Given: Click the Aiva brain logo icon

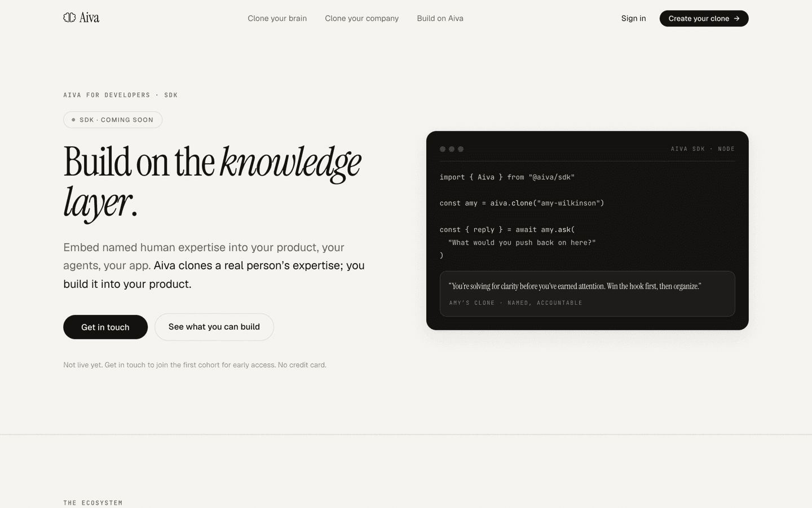Looking at the screenshot, I should [x=69, y=17].
